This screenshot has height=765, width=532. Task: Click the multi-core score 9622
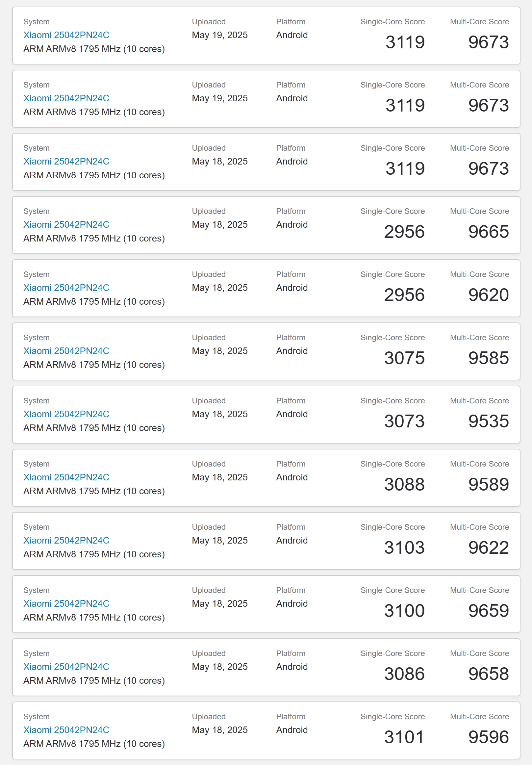tap(488, 548)
